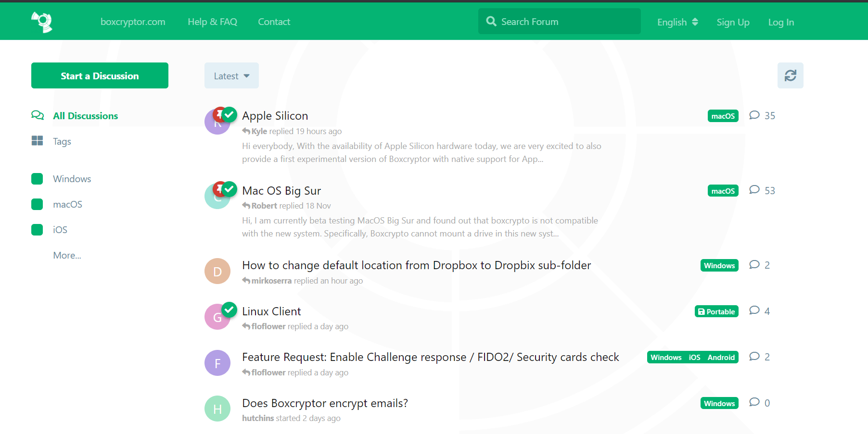This screenshot has height=434, width=868.
Task: Open the D avatar of Dropbox discussion
Action: click(x=217, y=271)
